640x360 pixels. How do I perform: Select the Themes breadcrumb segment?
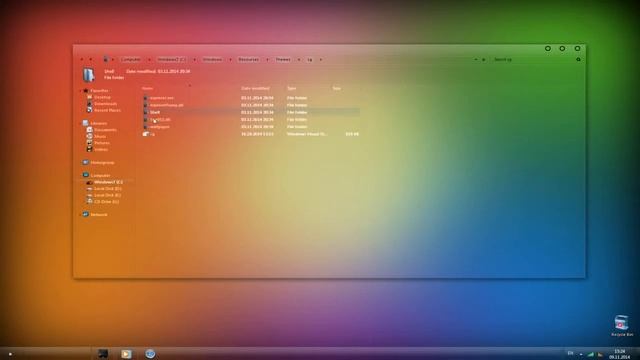[x=283, y=60]
